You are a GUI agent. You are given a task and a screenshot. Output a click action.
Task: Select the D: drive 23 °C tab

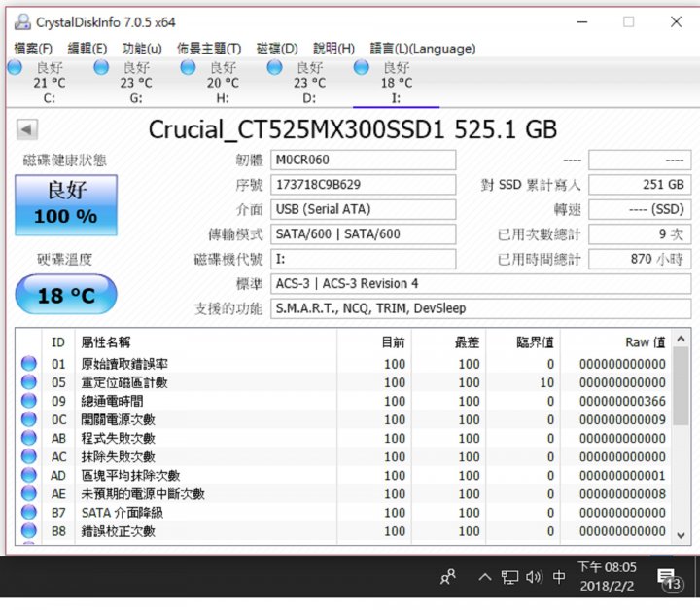pos(309,83)
